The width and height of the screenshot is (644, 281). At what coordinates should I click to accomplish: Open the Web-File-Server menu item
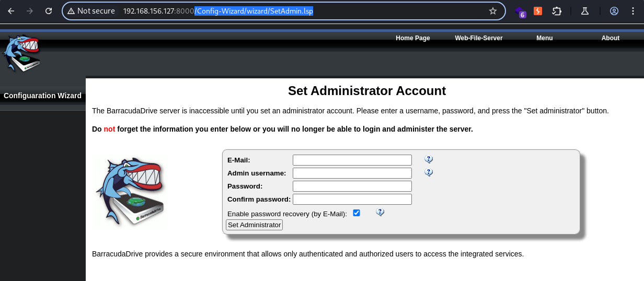[479, 38]
